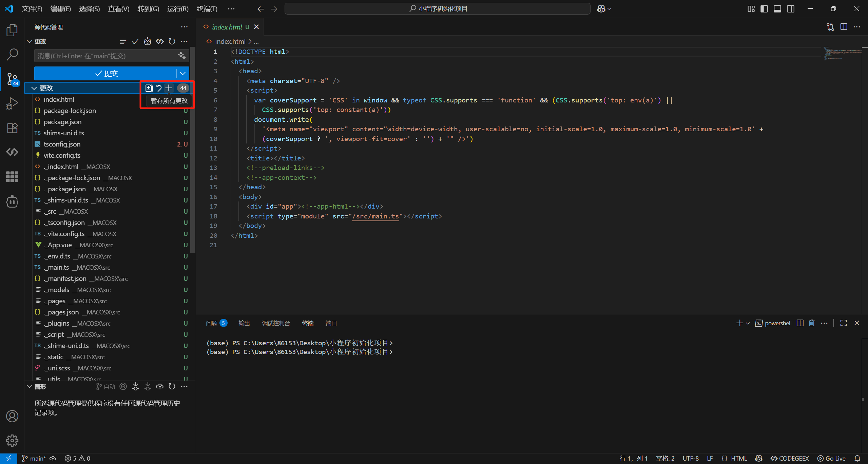This screenshot has width=868, height=464.
Task: Click the publish cloud icon in Graph section
Action: [160, 387]
